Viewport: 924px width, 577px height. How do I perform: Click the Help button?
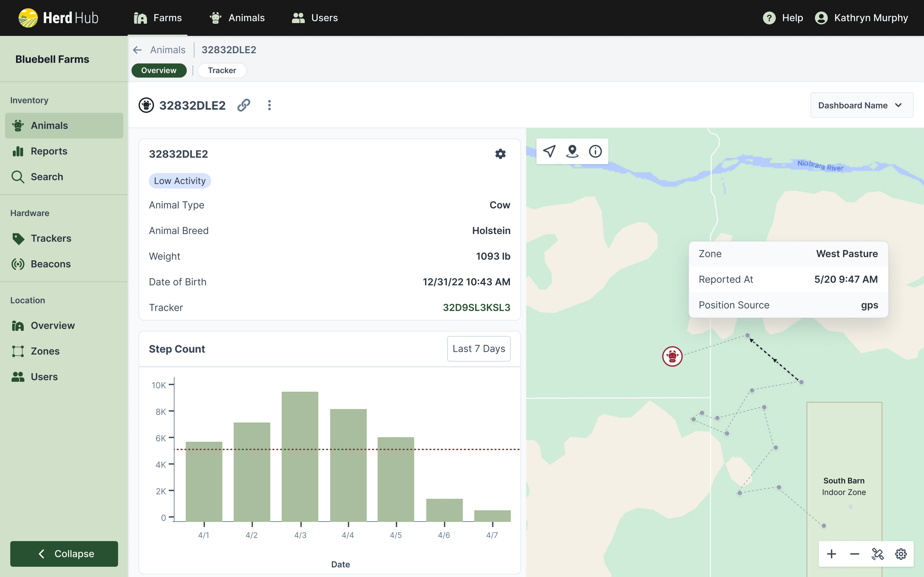(783, 17)
